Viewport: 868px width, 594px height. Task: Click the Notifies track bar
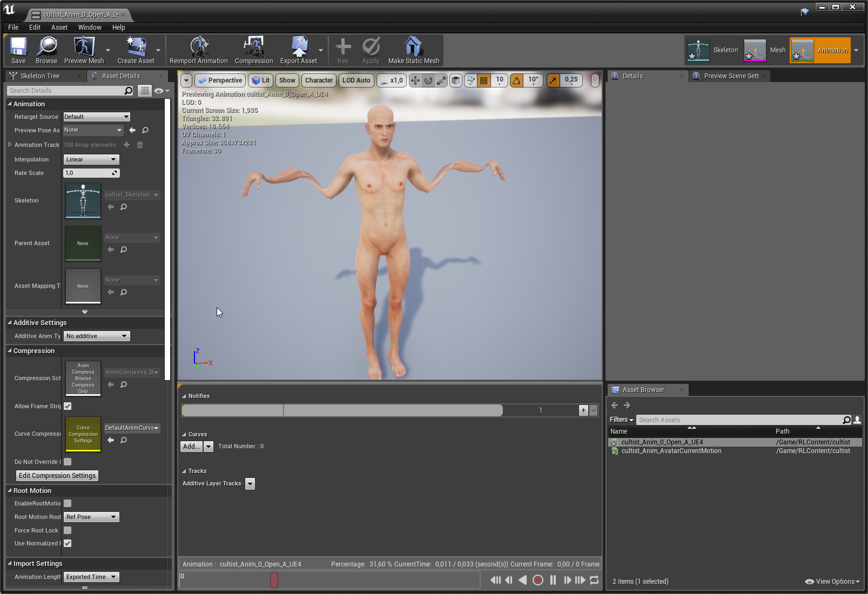pos(342,410)
